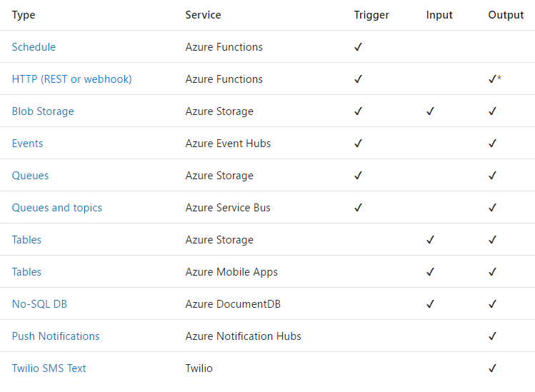Viewport: 535px width, 392px height.
Task: Open the Blob Storage link
Action: (x=43, y=111)
